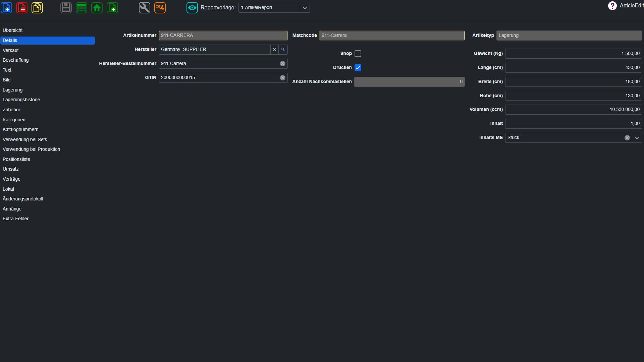Click the orange CSV export icon
The width and height of the screenshot is (644, 362).
pyautogui.click(x=160, y=8)
